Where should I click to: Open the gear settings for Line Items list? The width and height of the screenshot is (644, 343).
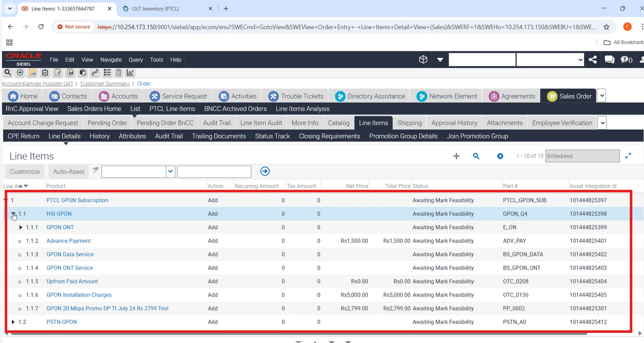pos(500,156)
